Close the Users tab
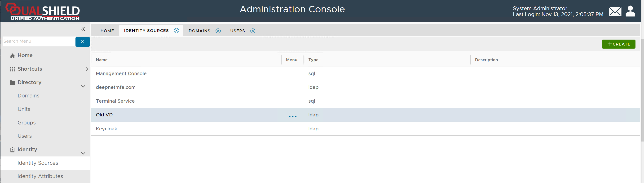The width and height of the screenshot is (644, 183). [253, 31]
